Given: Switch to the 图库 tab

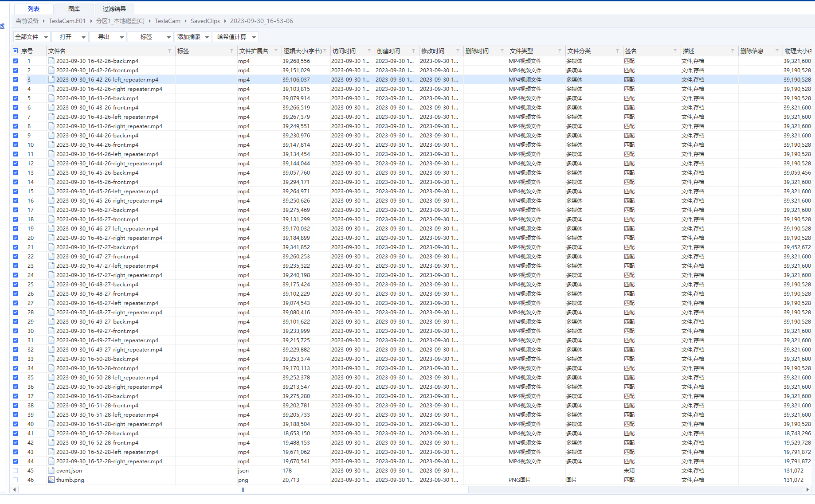Looking at the screenshot, I should (74, 9).
